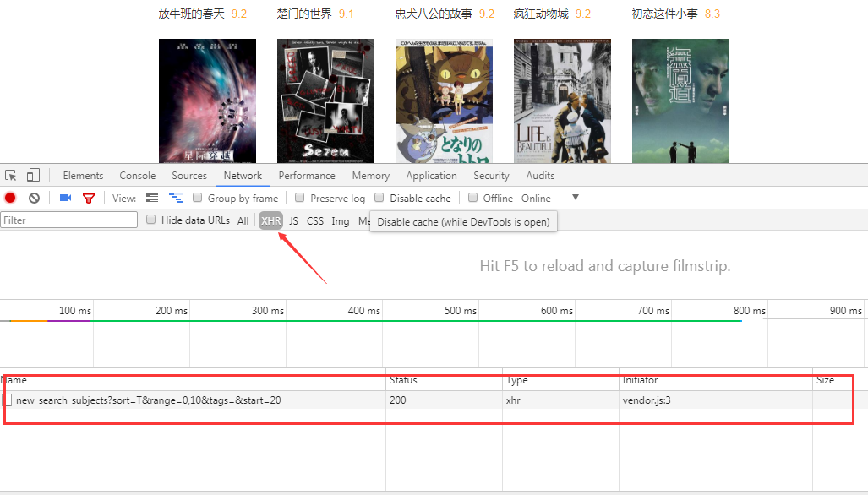Clear the network log
Screen dimensions: 868x495
click(x=35, y=198)
